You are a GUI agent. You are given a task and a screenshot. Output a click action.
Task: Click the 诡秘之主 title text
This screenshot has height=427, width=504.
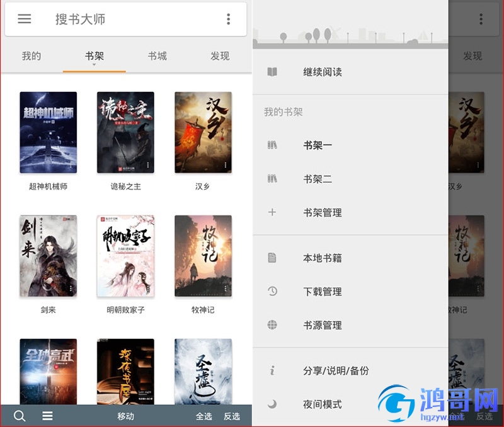125,186
